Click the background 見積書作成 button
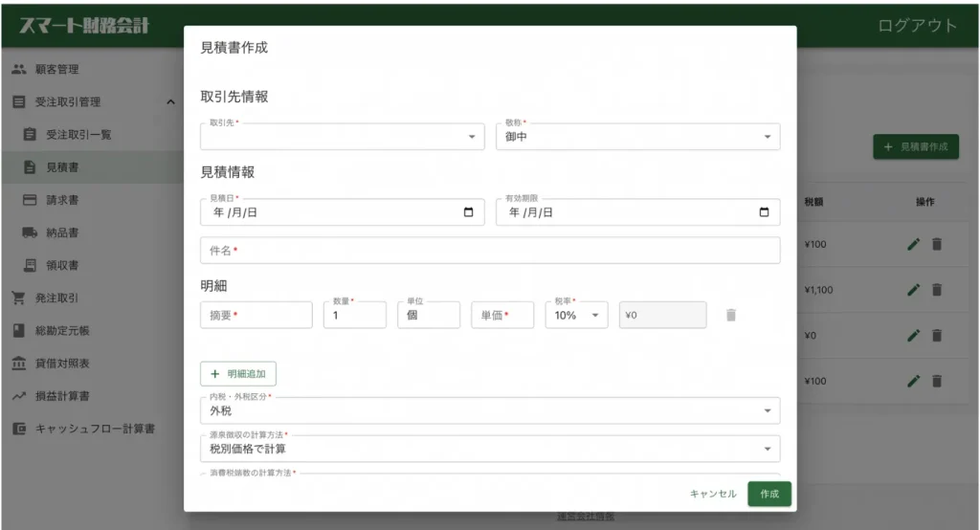The height and width of the screenshot is (530, 980). [916, 147]
